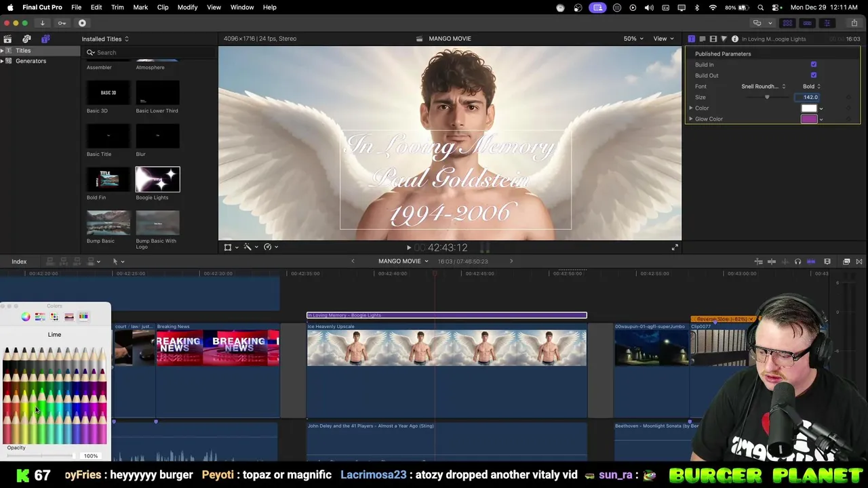Open the Effects browser icon
The width and height of the screenshot is (868, 488).
coord(846,261)
